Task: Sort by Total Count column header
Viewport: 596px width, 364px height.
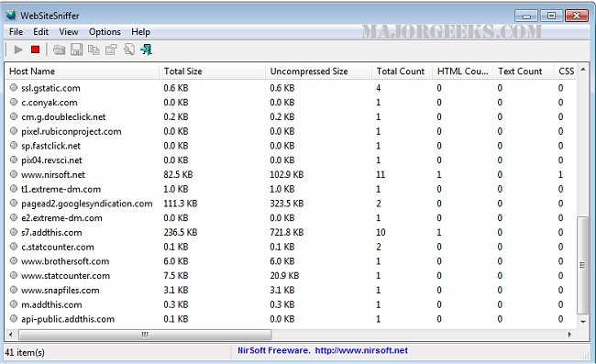Action: point(402,71)
